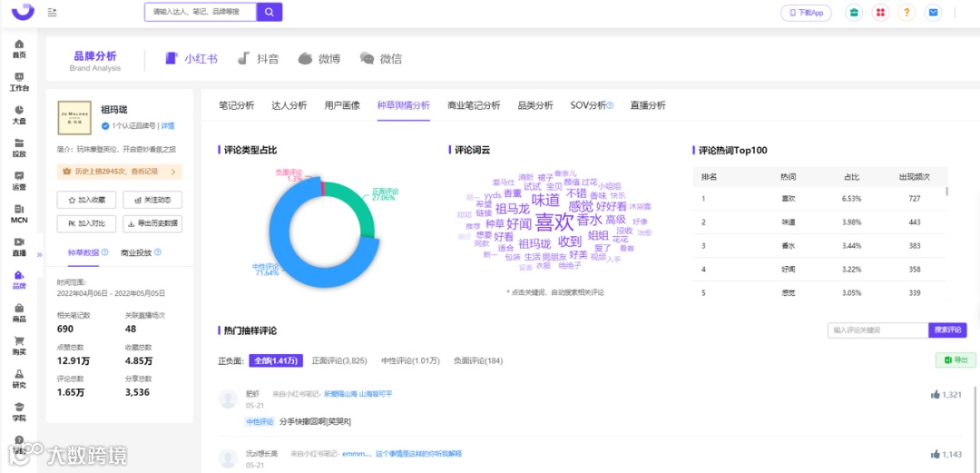The image size is (980, 473).
Task: Open the 工作台 workbench sidebar icon
Action: [x=19, y=82]
